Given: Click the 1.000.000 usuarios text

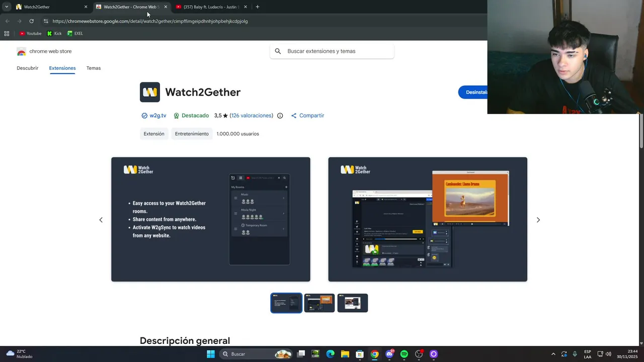Looking at the screenshot, I should pyautogui.click(x=238, y=134).
